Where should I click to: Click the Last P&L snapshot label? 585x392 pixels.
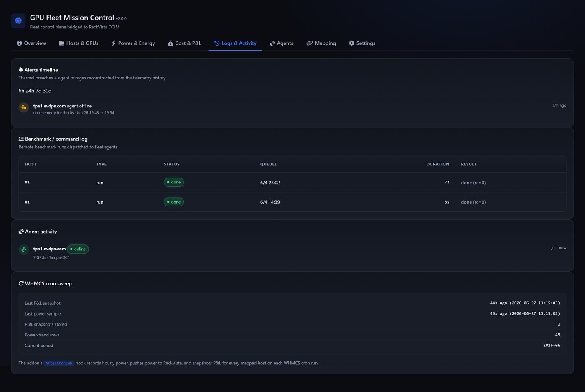[x=43, y=303]
